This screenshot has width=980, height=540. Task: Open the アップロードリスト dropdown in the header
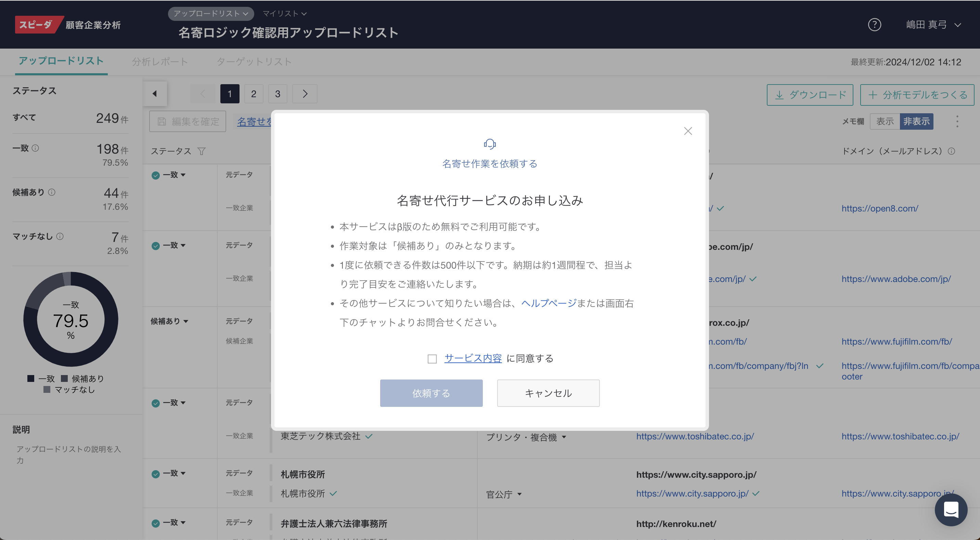coord(211,14)
